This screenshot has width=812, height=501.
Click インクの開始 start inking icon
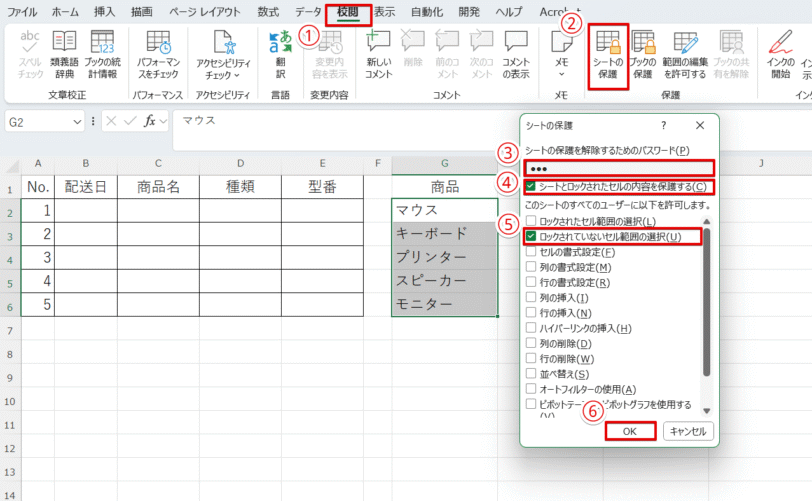point(780,54)
